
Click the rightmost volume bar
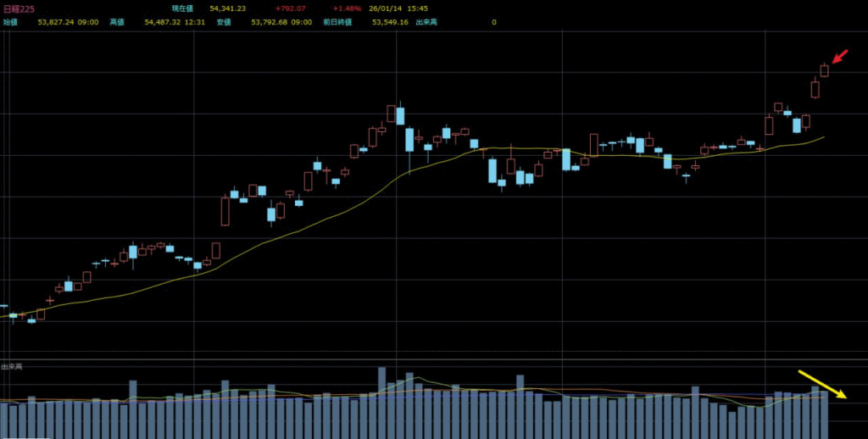(824, 414)
